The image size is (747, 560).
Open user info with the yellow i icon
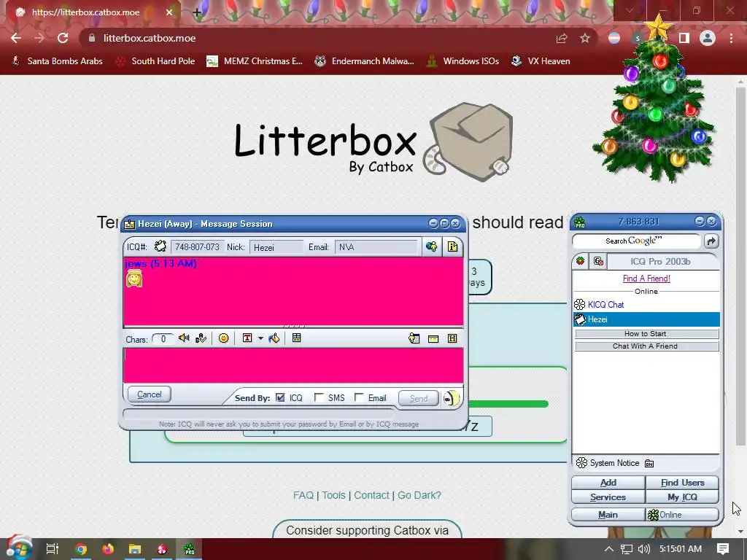tap(452, 246)
